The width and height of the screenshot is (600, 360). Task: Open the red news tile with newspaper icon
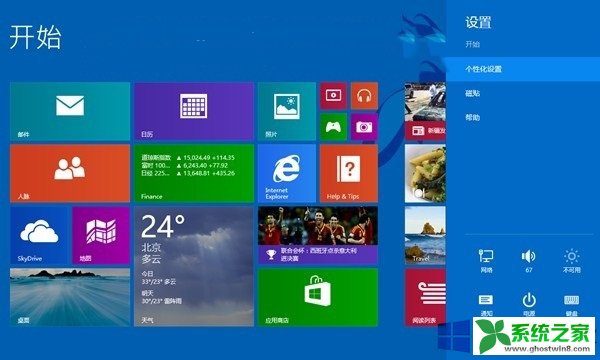425,111
